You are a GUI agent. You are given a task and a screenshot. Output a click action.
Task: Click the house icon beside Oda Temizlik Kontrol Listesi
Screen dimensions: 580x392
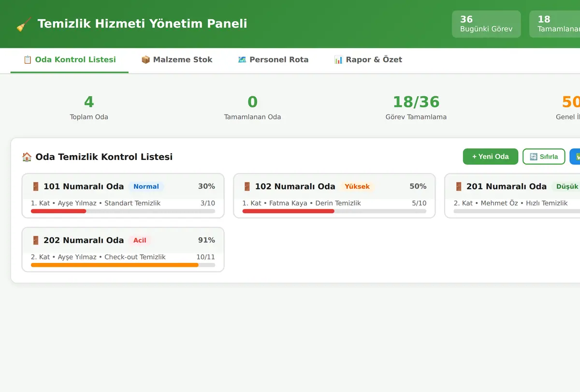click(27, 157)
